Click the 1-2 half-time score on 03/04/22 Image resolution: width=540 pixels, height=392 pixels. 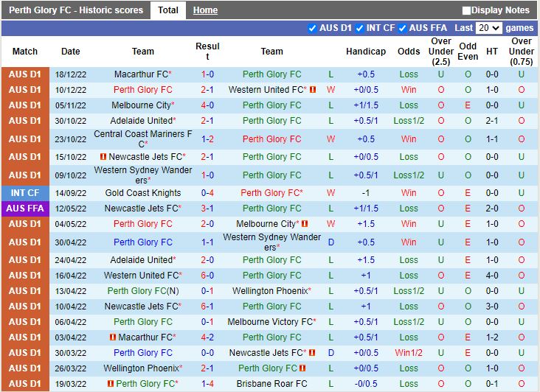click(492, 337)
